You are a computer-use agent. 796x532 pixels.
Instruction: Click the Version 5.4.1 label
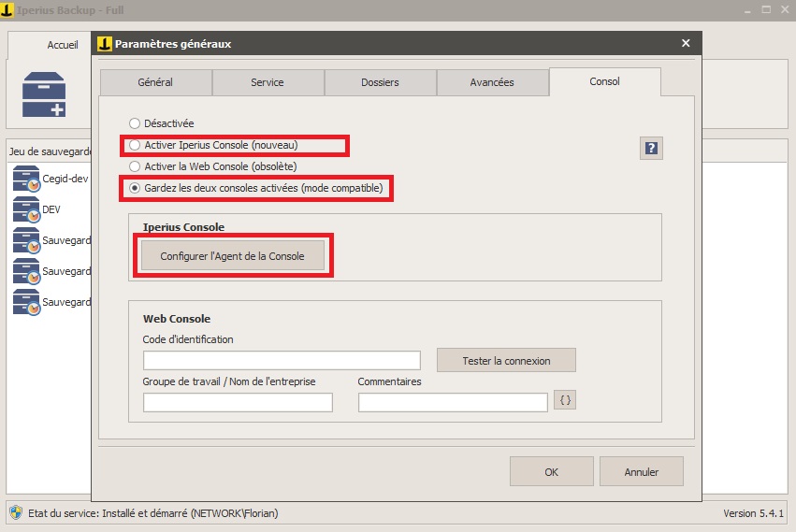[x=753, y=513]
